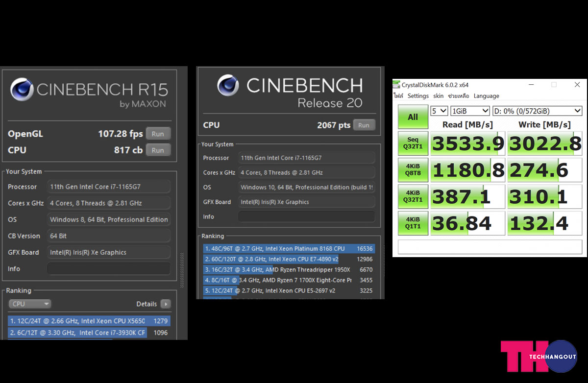Click the 132.4 write result

point(544,224)
